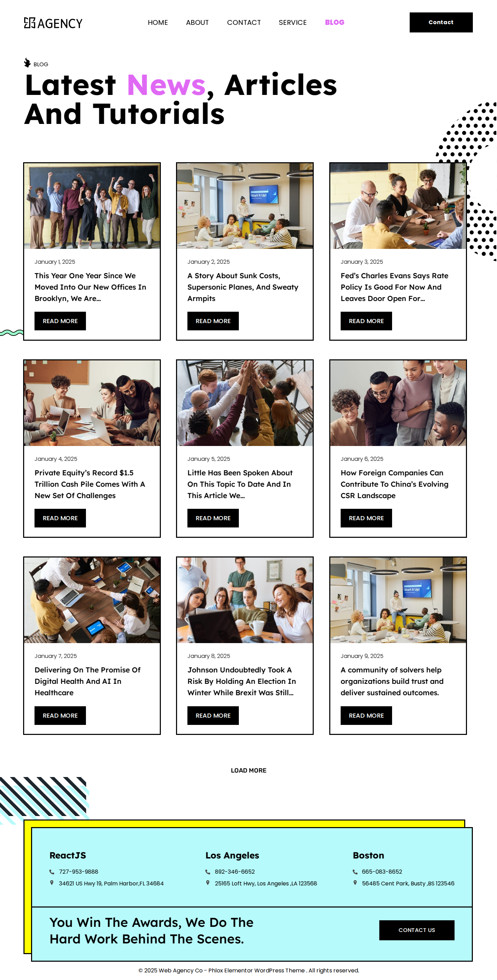Click the location pin icon under Los Angeles
497x980 pixels.
tap(208, 883)
